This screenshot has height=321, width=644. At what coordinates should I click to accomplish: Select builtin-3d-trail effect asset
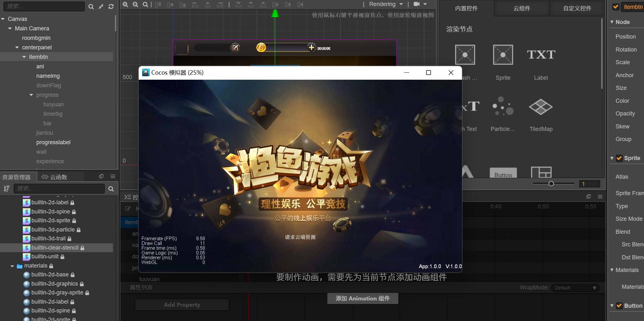48,238
